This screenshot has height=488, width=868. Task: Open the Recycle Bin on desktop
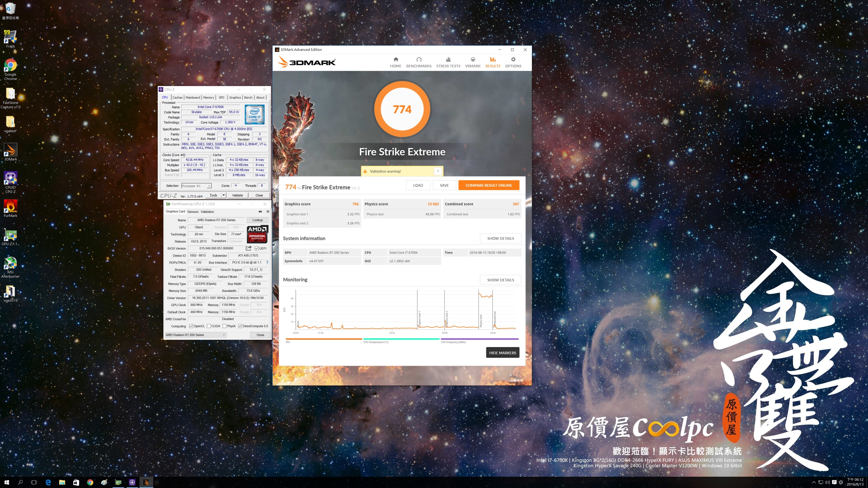pyautogui.click(x=10, y=11)
